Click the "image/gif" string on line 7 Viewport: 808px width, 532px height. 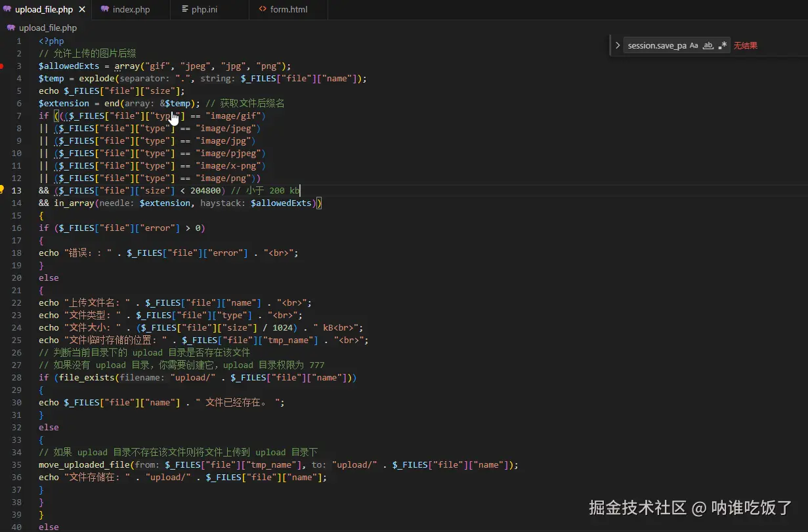(233, 115)
